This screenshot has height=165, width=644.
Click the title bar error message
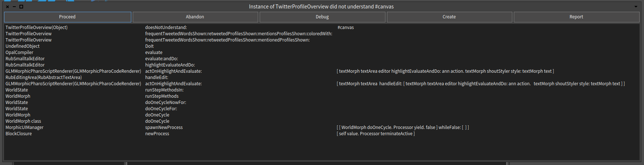pyautogui.click(x=321, y=7)
